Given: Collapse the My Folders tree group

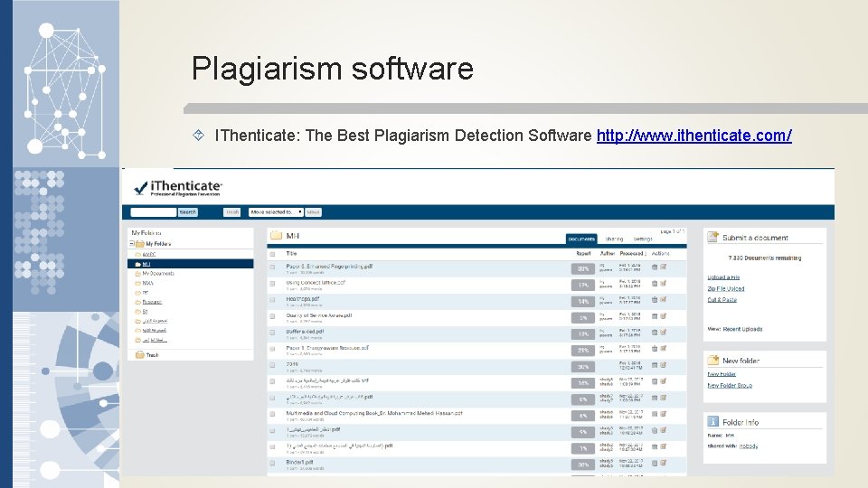Looking at the screenshot, I should click(132, 244).
